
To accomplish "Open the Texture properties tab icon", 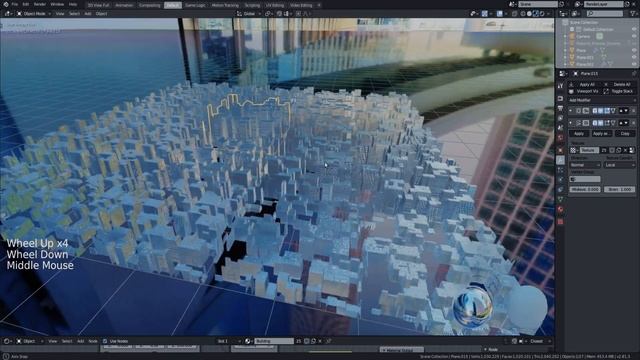I will (560, 222).
